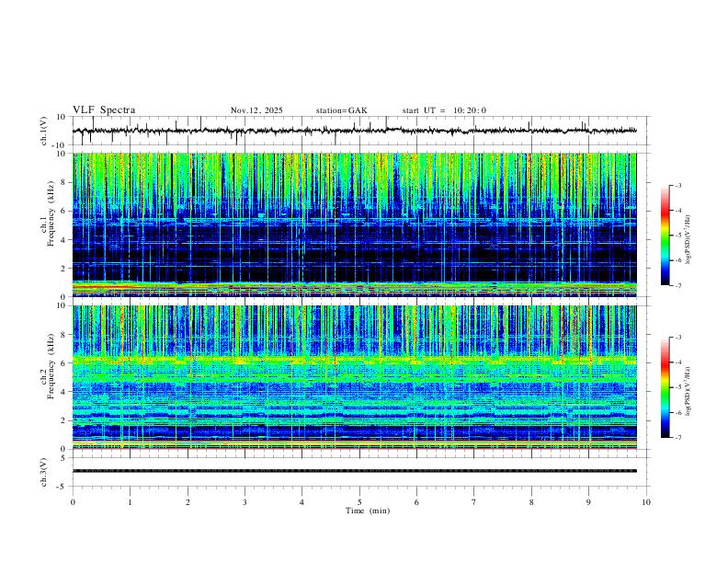Click the 'station=GAK' label
The image size is (728, 563).
tap(341, 110)
